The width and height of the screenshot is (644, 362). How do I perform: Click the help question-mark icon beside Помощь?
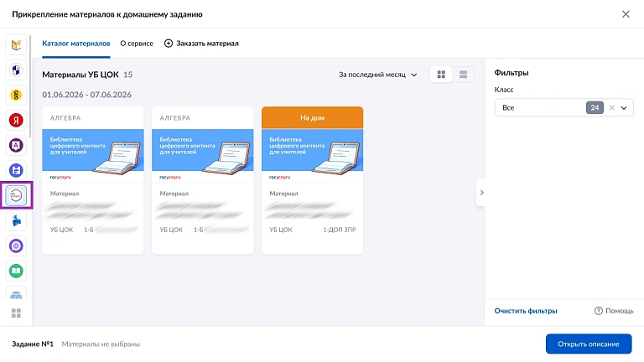click(x=599, y=311)
